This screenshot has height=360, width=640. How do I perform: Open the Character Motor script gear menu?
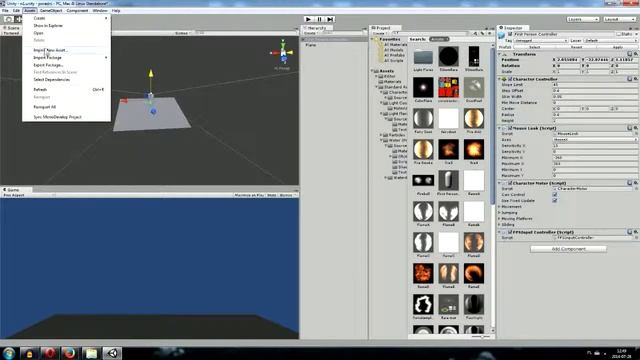point(636,183)
